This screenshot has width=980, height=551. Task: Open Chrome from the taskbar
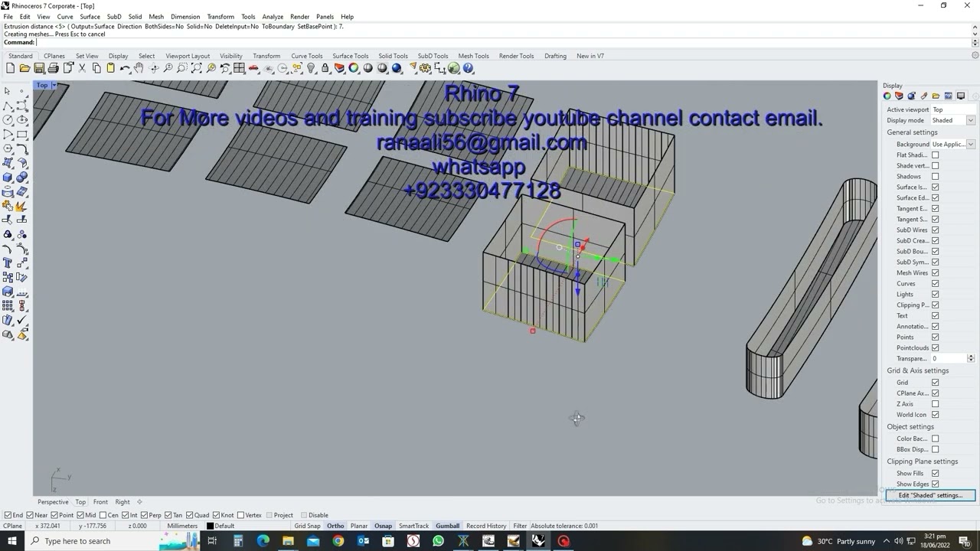click(x=338, y=541)
